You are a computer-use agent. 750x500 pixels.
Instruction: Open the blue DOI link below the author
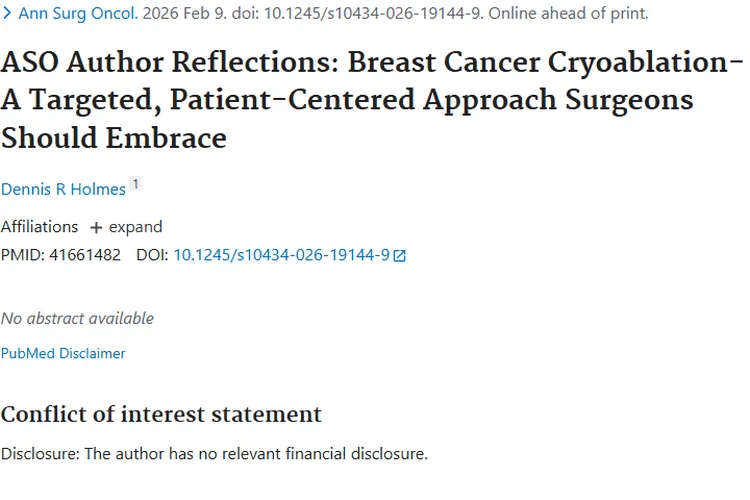(x=281, y=255)
